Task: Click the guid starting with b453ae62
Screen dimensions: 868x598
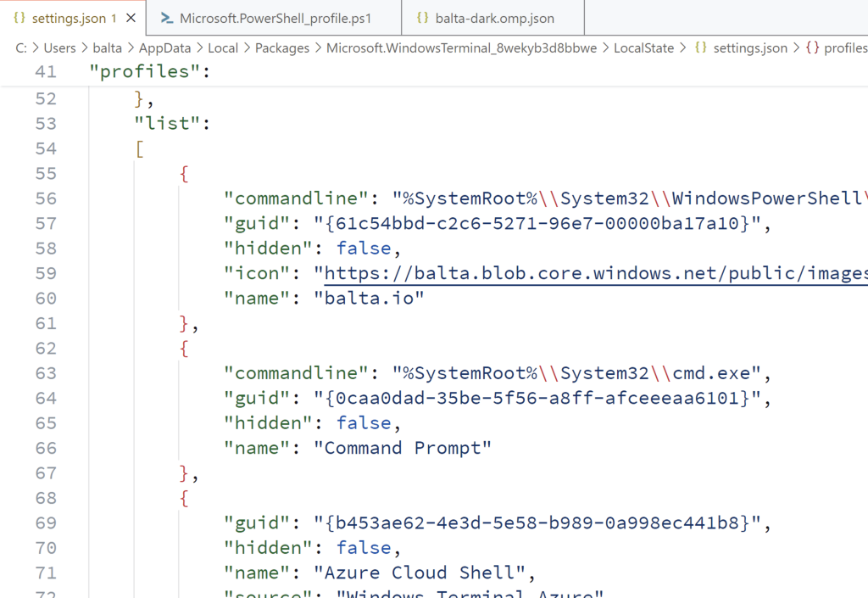Action: pyautogui.click(x=537, y=523)
